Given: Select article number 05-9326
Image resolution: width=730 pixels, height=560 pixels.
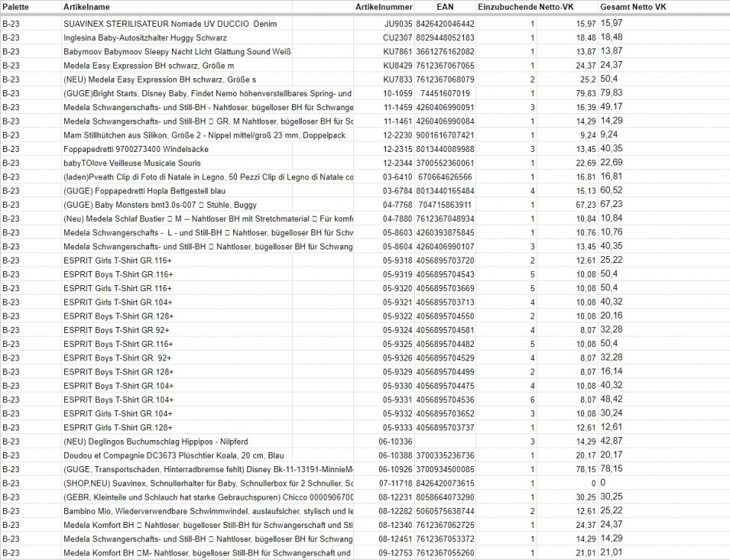Looking at the screenshot, I should (398, 358).
